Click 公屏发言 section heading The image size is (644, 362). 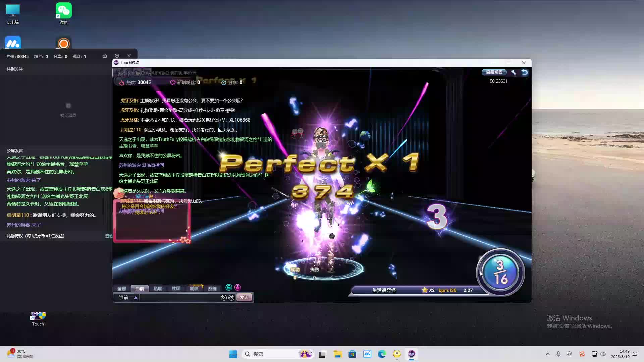coord(15,151)
